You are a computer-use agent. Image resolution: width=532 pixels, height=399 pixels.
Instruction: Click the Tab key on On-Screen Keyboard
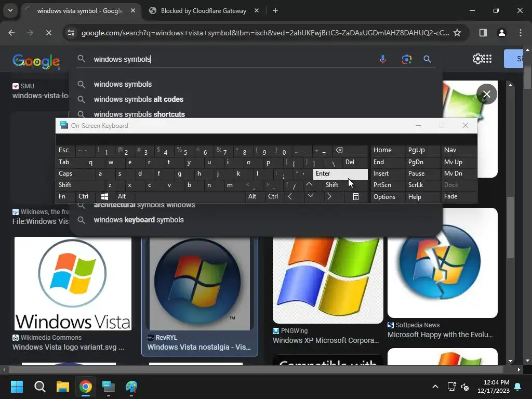pyautogui.click(x=70, y=162)
